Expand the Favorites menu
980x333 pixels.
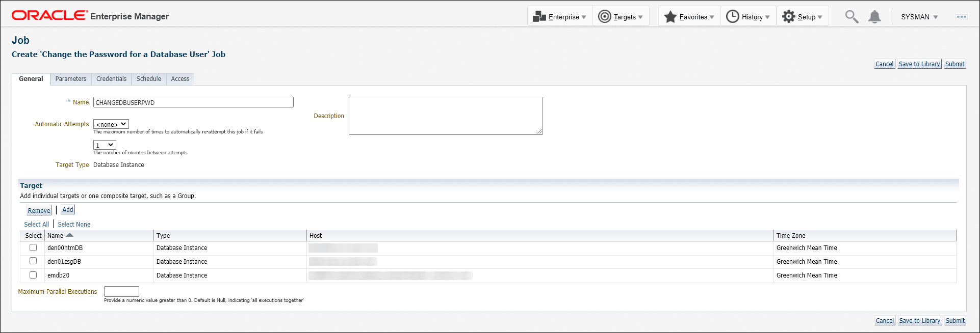(689, 17)
